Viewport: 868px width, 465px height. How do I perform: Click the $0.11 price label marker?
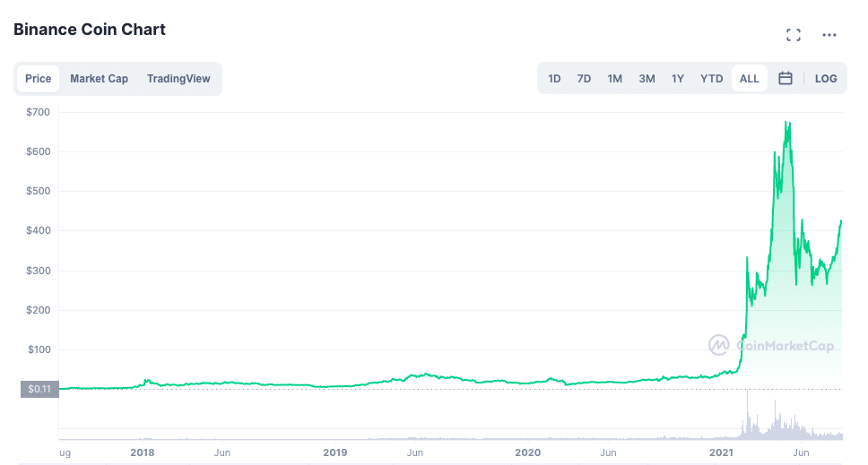click(39, 389)
